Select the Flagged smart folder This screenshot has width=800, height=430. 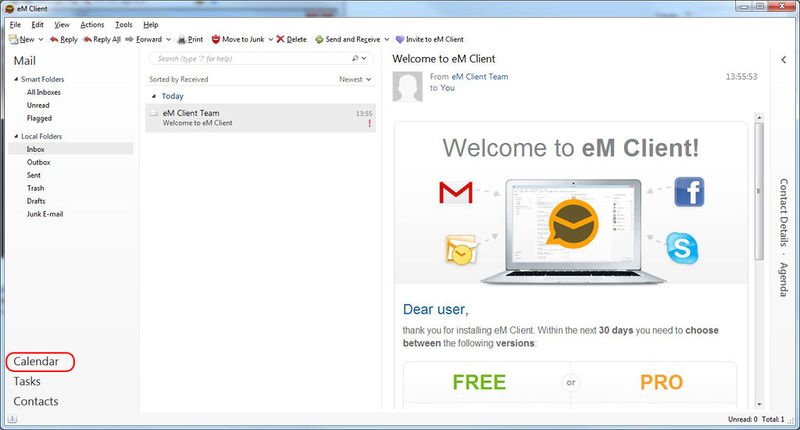click(39, 118)
